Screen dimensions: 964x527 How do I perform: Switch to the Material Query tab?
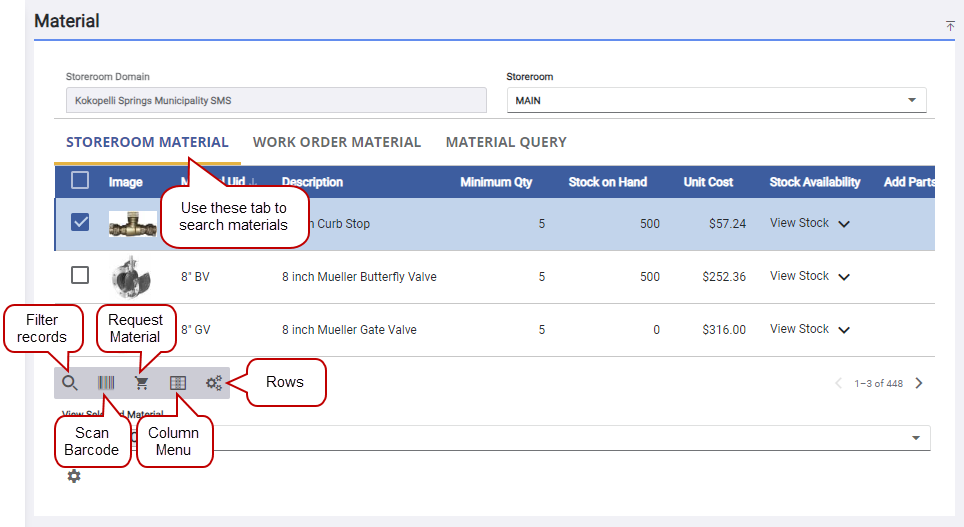[x=506, y=142]
